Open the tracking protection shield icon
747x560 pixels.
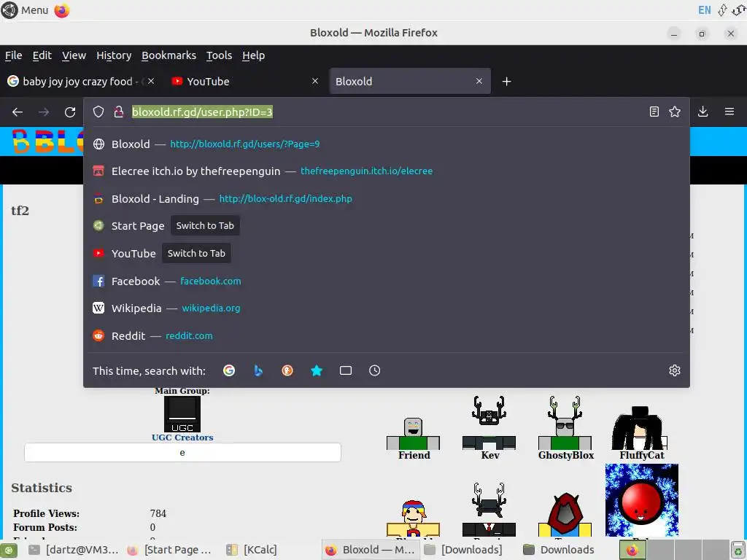(x=98, y=112)
